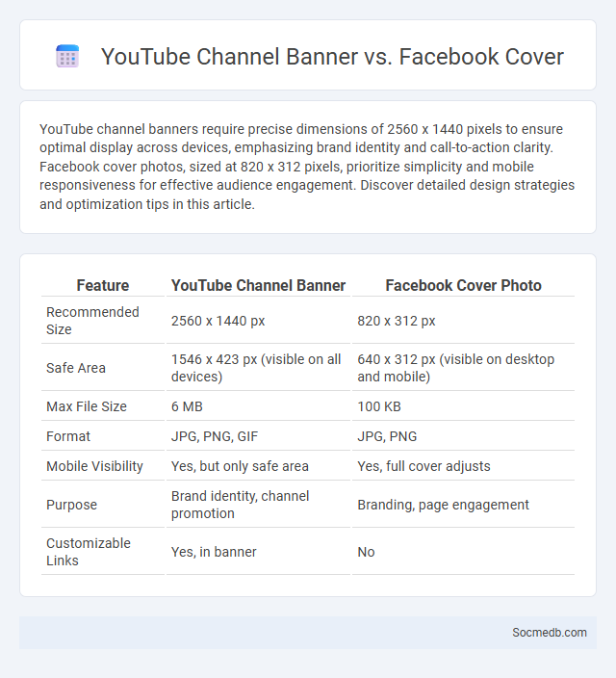This screenshot has width=616, height=678.
Task: Click the '6 MB' cell
Action: (258, 406)
